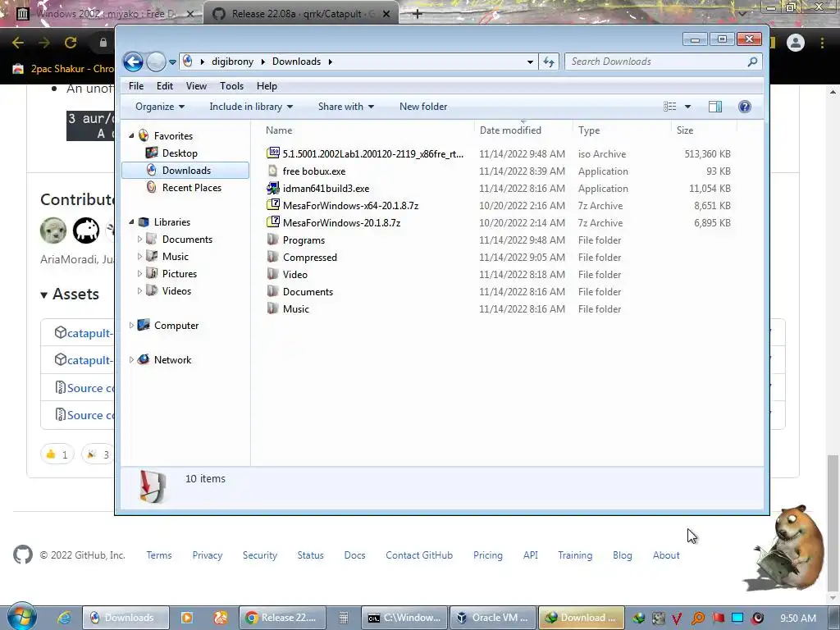The image size is (840, 630).
Task: Click the Explorer forward navigation arrow
Action: 156,62
